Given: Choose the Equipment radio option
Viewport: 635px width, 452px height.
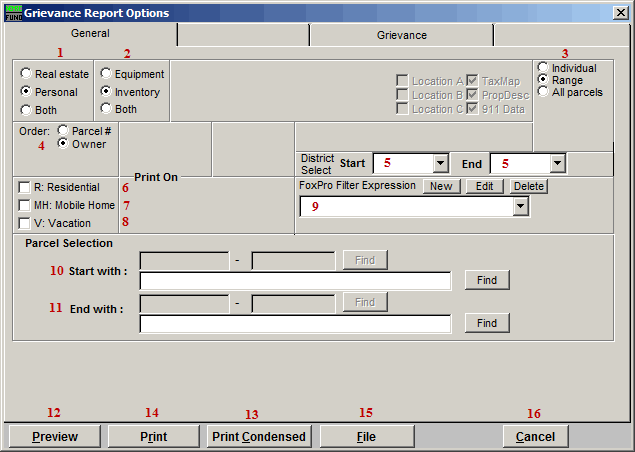Looking at the screenshot, I should point(106,74).
